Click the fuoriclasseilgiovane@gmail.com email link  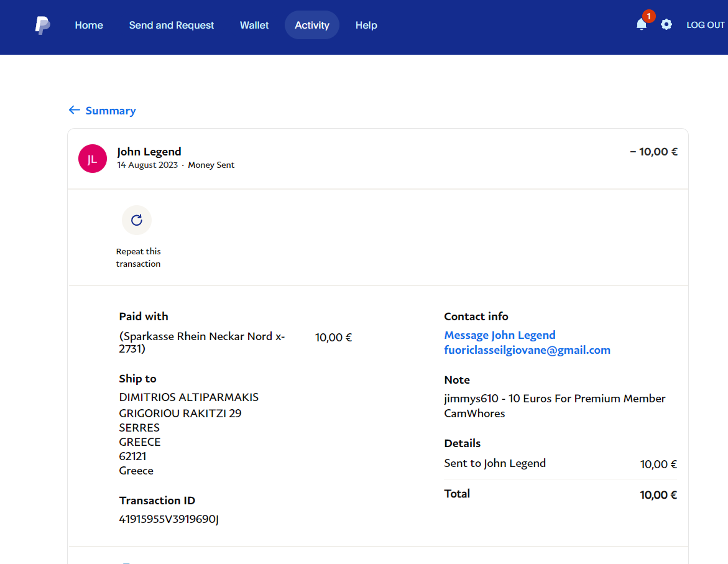coord(527,350)
